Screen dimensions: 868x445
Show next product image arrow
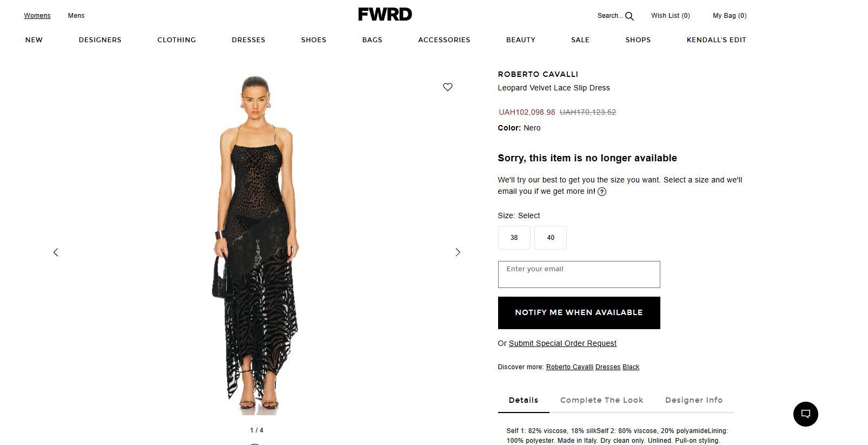pyautogui.click(x=458, y=252)
